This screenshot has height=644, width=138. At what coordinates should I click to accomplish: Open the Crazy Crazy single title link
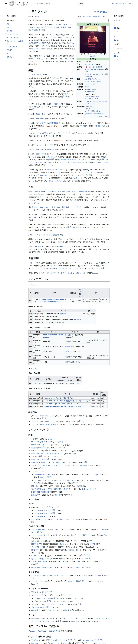[x=54, y=300]
